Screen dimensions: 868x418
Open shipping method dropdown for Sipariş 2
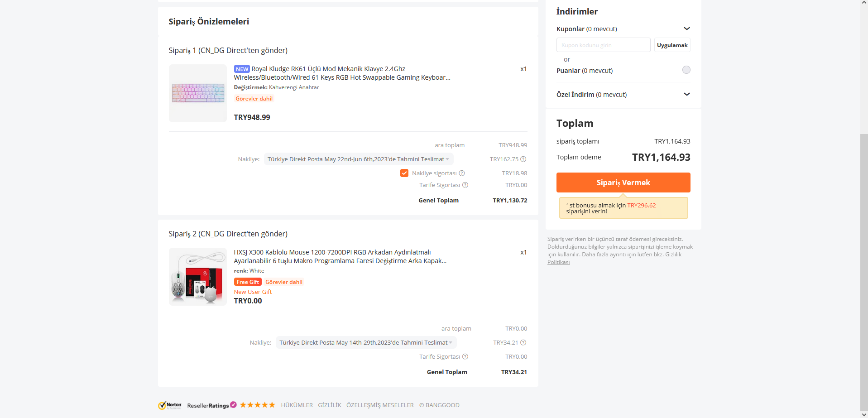(366, 342)
